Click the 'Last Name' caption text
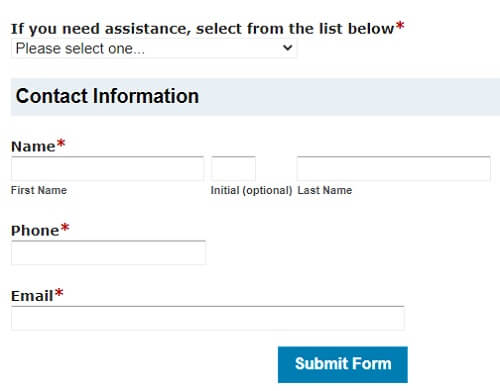Image resolution: width=500 pixels, height=391 pixels. (325, 190)
